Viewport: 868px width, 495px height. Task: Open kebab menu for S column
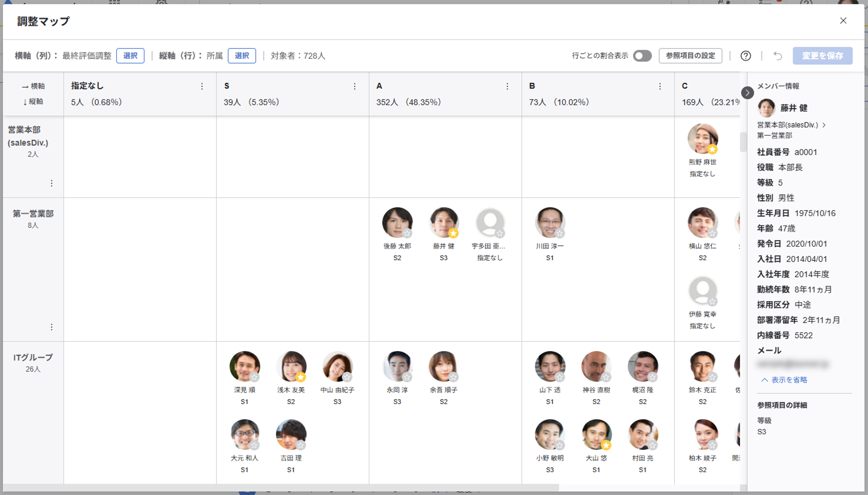click(354, 86)
